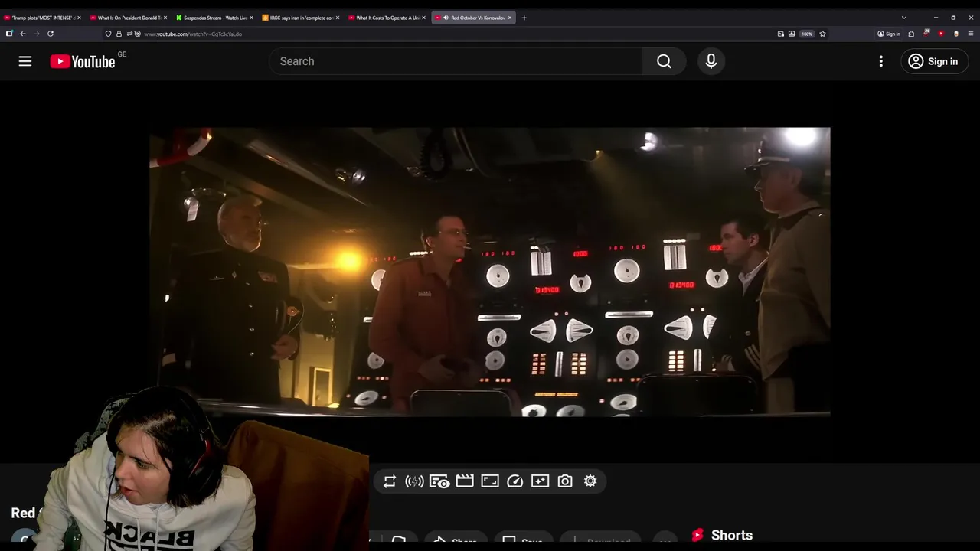Reset the 180% zoom level badge
This screenshot has height=551, width=980.
(x=807, y=34)
